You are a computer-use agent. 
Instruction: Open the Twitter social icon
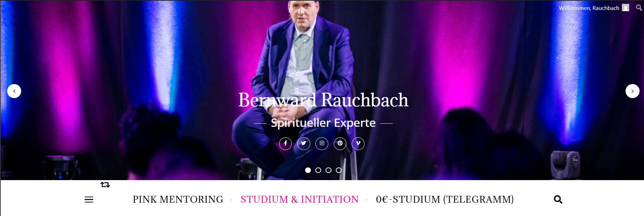pyautogui.click(x=304, y=144)
